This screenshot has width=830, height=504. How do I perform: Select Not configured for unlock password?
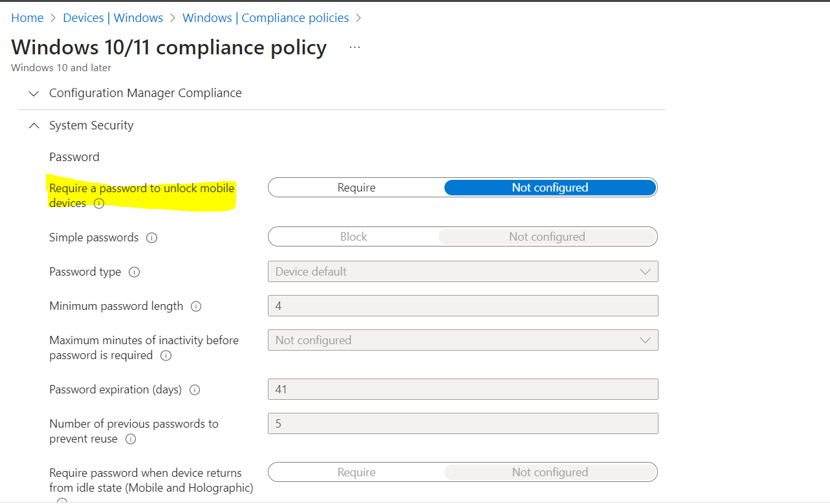coord(550,188)
